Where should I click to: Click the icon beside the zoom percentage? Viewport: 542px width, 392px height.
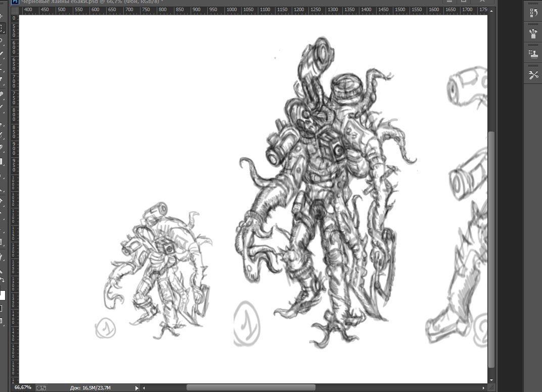click(41, 388)
